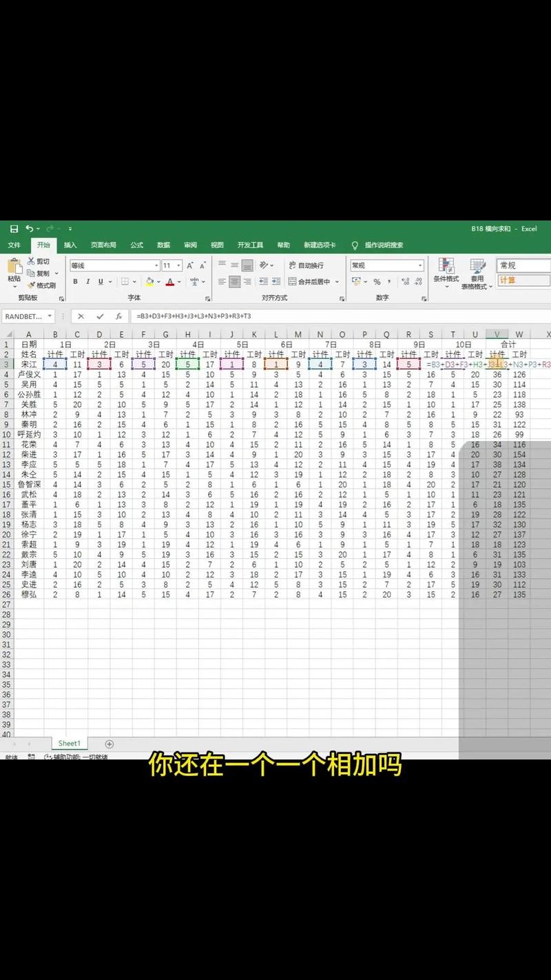This screenshot has width=551, height=980.
Task: Select the Sheet1 worksheet tab
Action: [69, 743]
